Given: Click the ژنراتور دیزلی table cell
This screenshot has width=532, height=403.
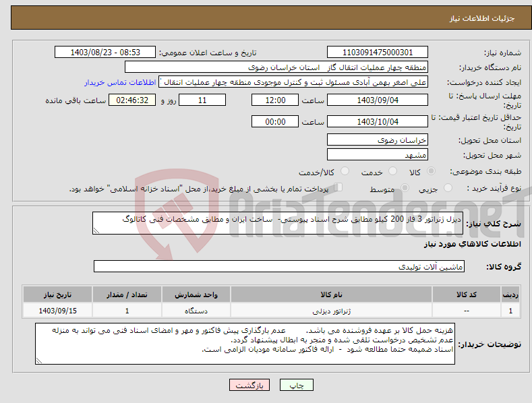Looking at the screenshot, I should tap(331, 311).
